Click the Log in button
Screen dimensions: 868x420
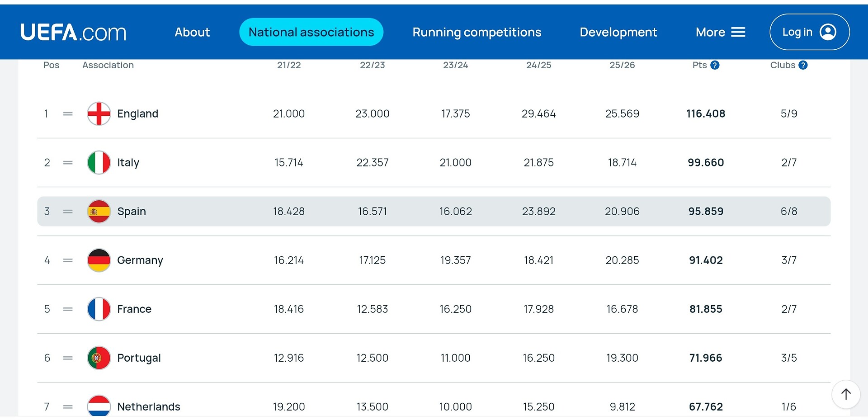pos(809,32)
